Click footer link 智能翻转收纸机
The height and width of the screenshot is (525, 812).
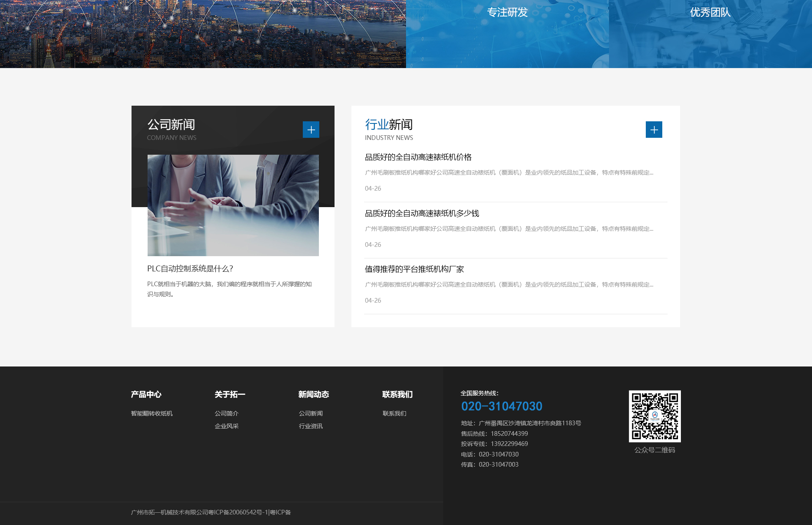(x=151, y=413)
